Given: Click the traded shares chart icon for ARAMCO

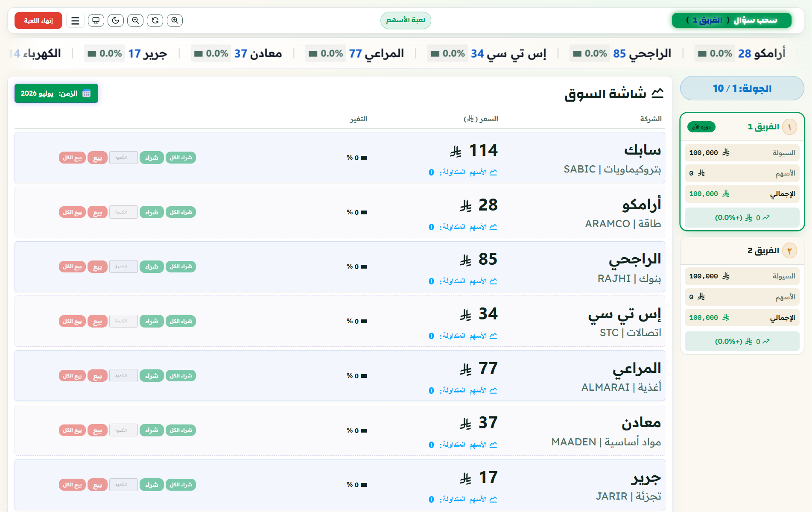Looking at the screenshot, I should [x=494, y=227].
